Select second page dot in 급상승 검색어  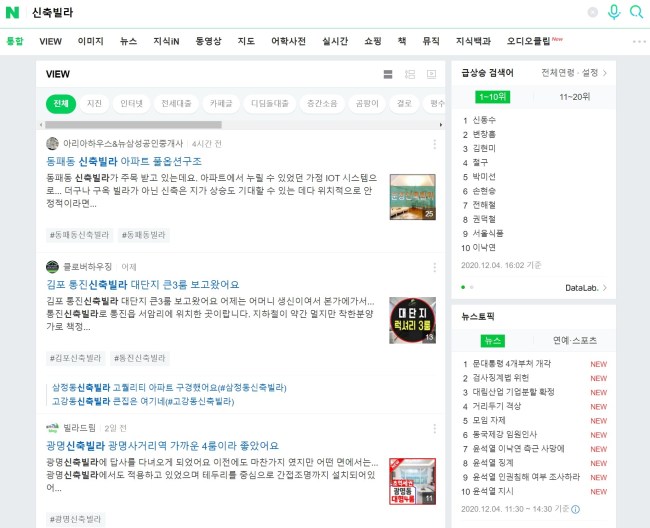[471, 287]
